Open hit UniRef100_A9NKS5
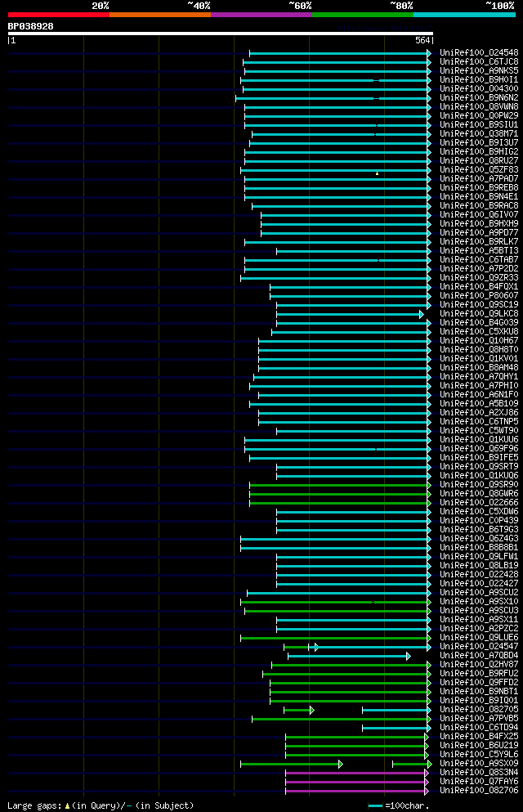523x812 pixels. click(479, 71)
